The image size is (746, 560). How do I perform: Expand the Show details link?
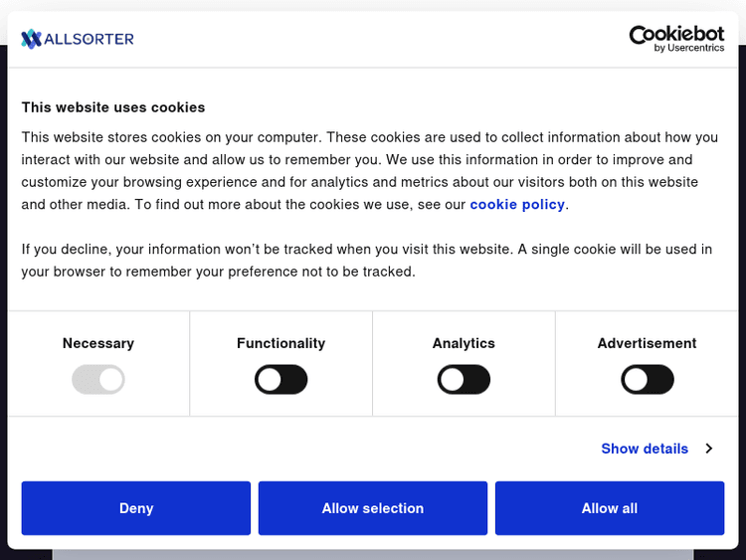(645, 449)
